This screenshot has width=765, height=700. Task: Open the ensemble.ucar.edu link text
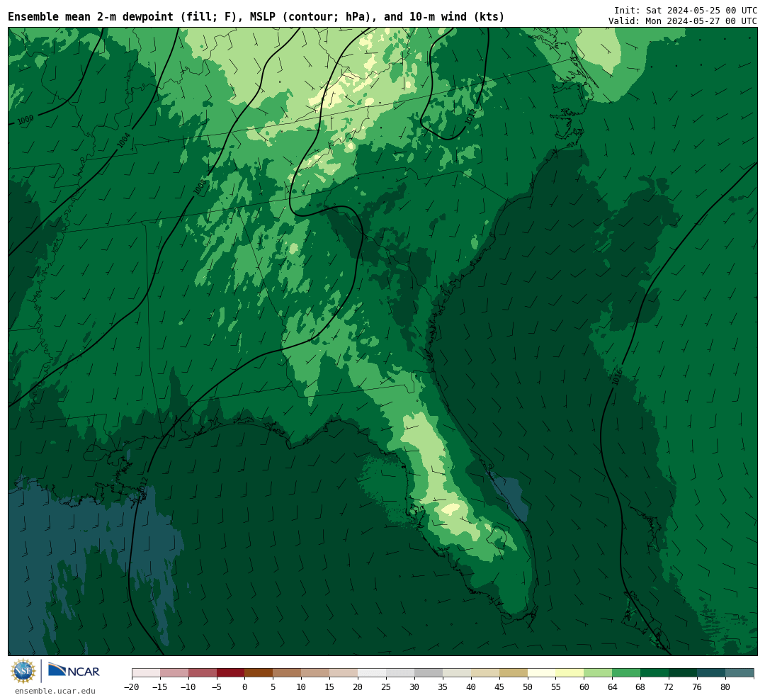55,691
